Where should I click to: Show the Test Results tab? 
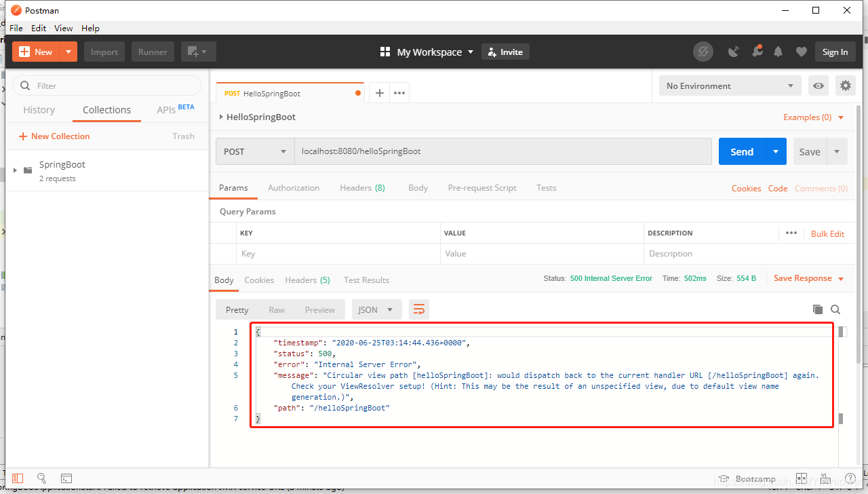tap(366, 280)
